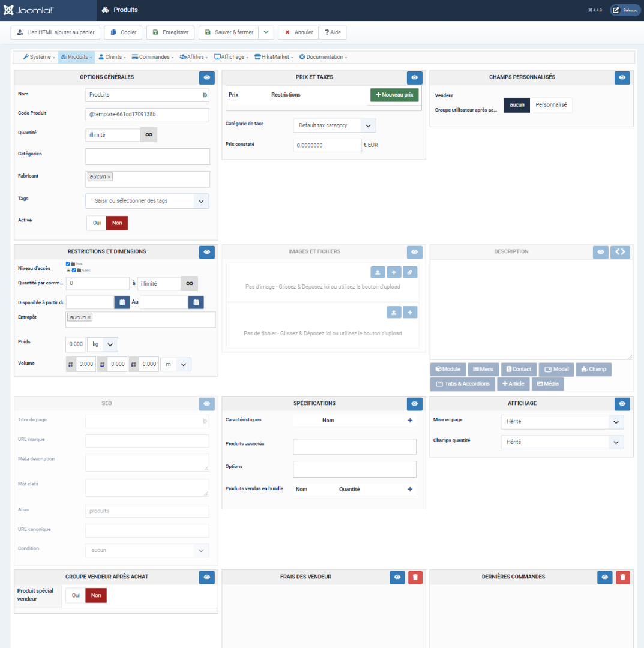Toggle the Description code view icon
The image size is (644, 648).
tap(620, 251)
